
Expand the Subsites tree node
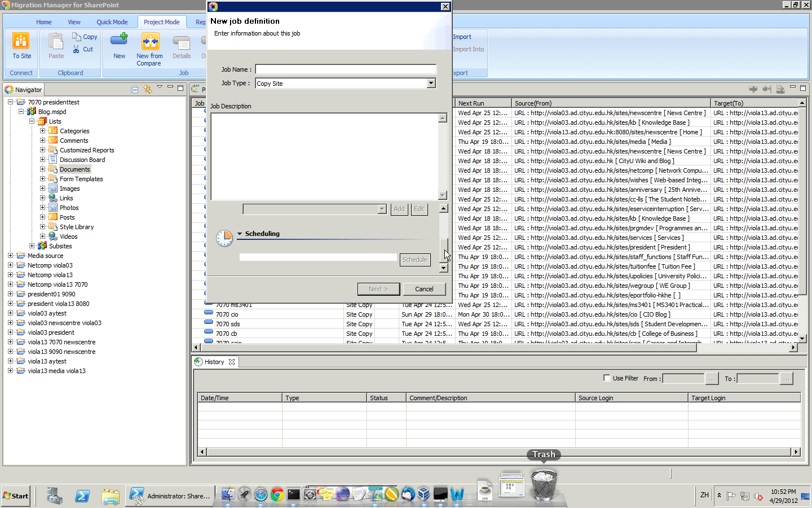pyautogui.click(x=32, y=246)
